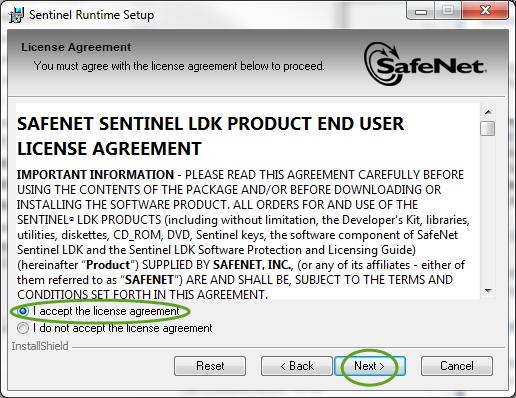
Task: Cancel the Sentinel Runtime installation
Action: [457, 366]
